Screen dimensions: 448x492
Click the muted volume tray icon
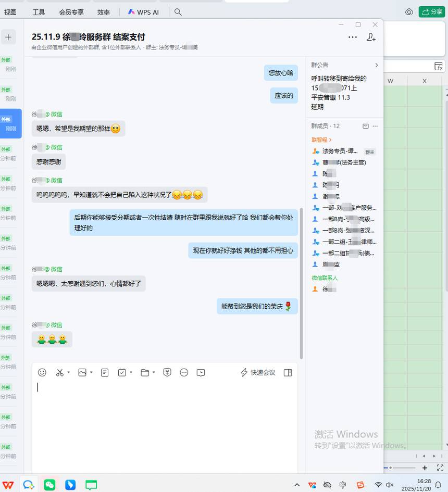(390, 485)
